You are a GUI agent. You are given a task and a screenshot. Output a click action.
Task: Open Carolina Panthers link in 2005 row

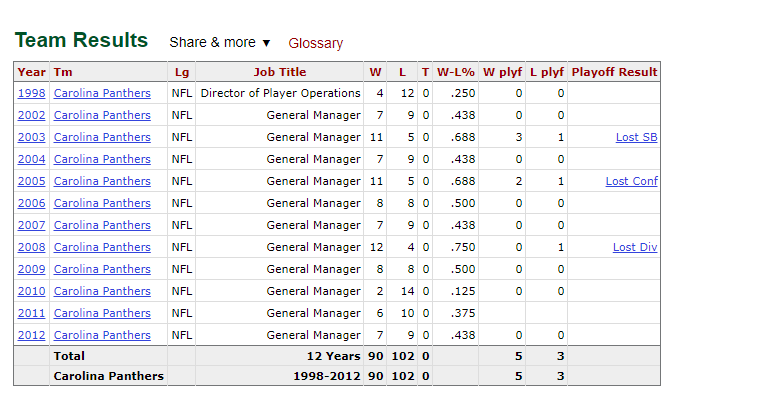point(102,181)
